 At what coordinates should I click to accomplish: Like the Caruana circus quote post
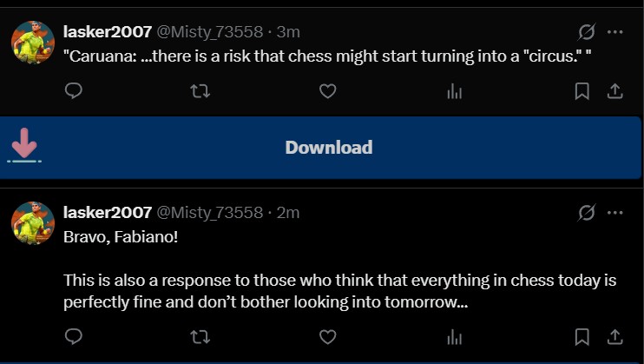[327, 91]
